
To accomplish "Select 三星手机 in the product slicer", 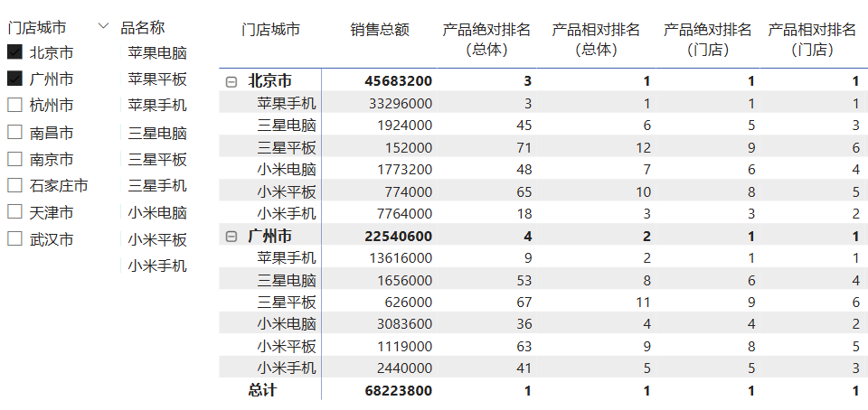I will click(157, 185).
